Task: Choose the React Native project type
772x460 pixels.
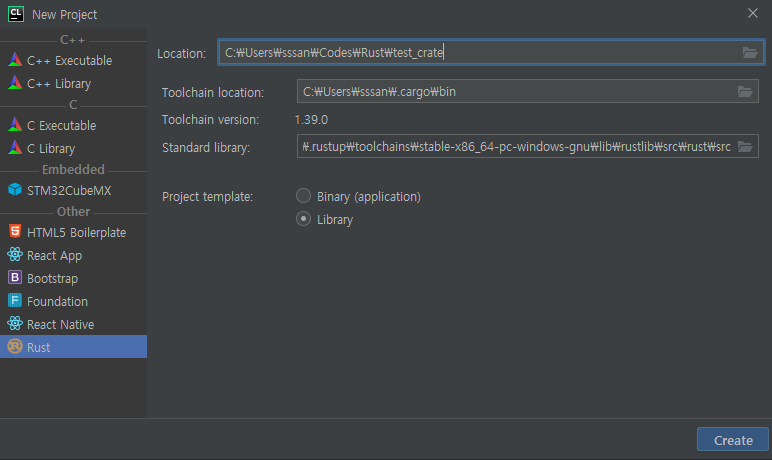Action: (61, 324)
